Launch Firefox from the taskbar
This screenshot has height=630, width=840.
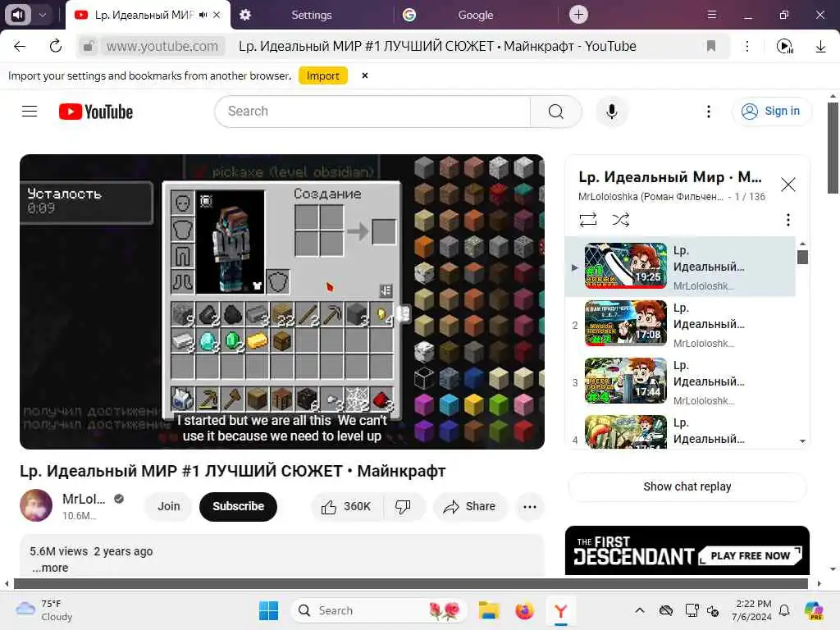(x=524, y=610)
